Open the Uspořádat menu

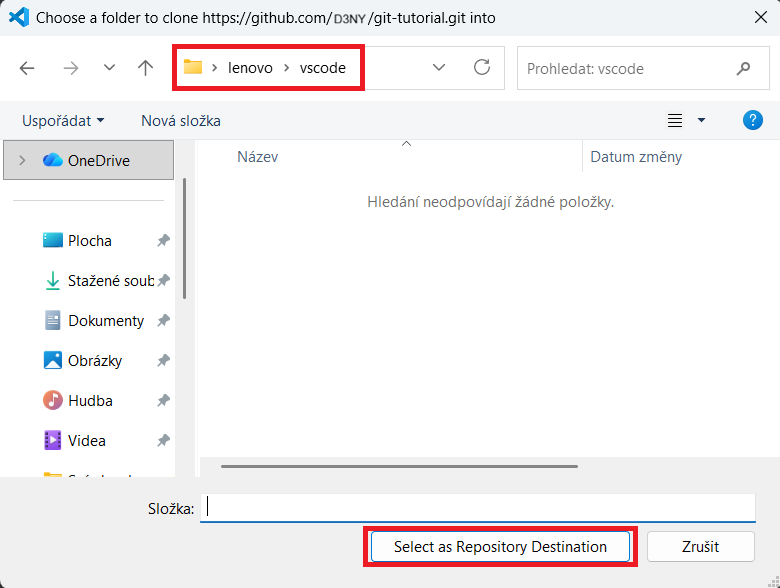click(63, 120)
